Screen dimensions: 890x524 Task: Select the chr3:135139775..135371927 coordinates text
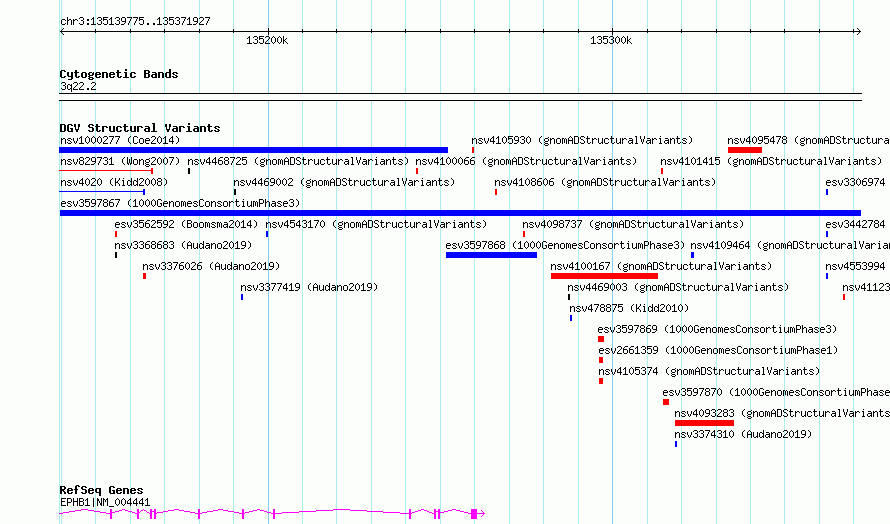click(x=135, y=22)
